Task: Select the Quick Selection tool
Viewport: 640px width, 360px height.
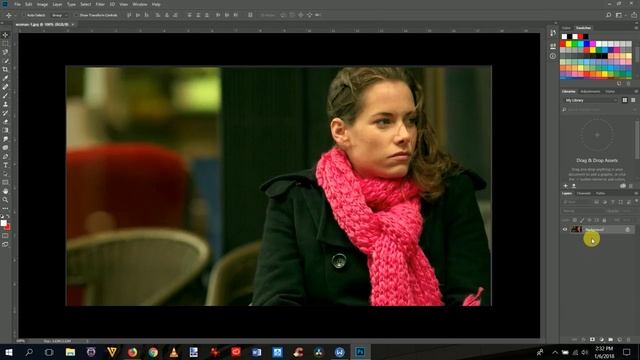Action: [x=5, y=61]
